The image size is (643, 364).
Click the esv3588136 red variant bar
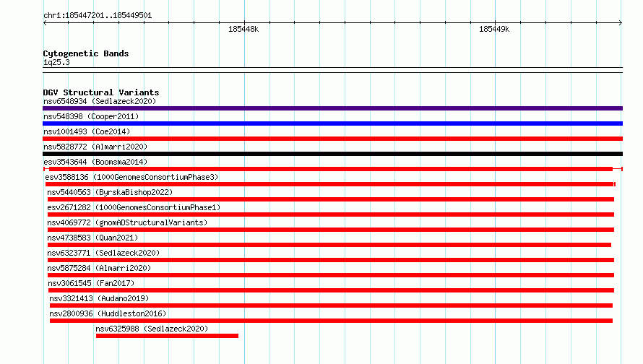click(330, 184)
